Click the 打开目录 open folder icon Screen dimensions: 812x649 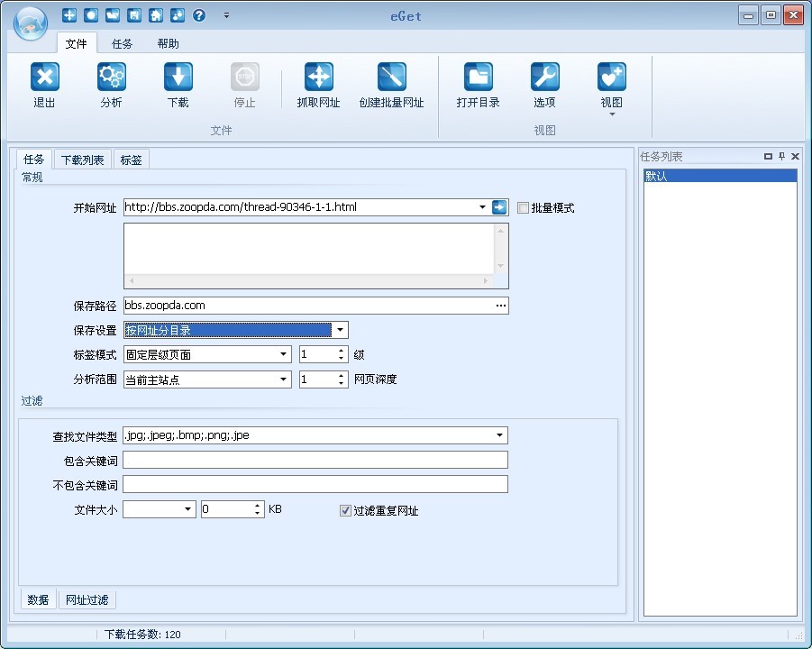pyautogui.click(x=478, y=77)
